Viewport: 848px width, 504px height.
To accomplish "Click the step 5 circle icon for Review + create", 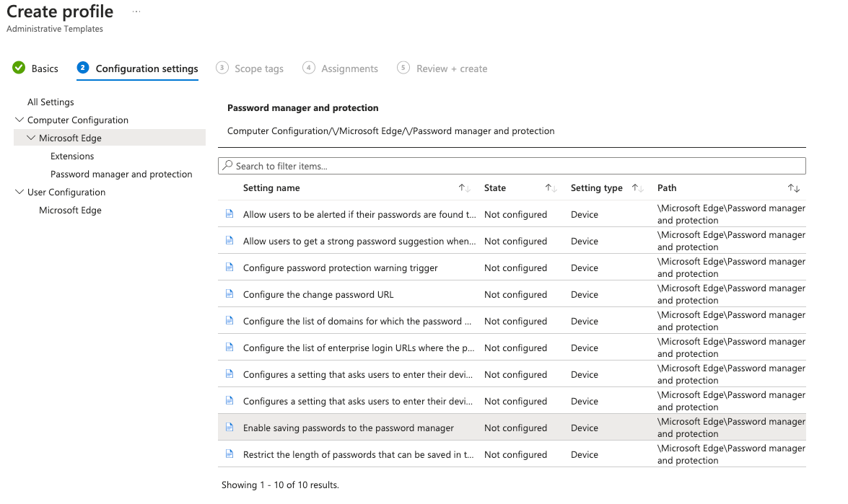I will 403,68.
